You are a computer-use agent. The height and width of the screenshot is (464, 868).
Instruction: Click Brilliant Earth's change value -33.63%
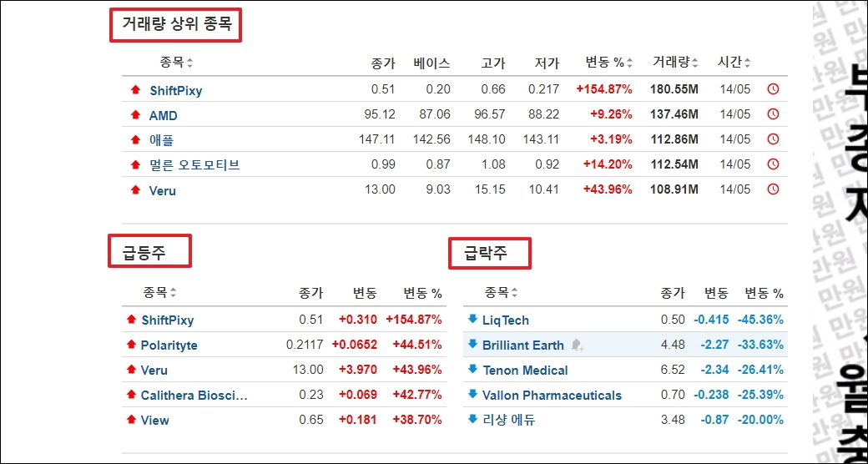click(760, 345)
